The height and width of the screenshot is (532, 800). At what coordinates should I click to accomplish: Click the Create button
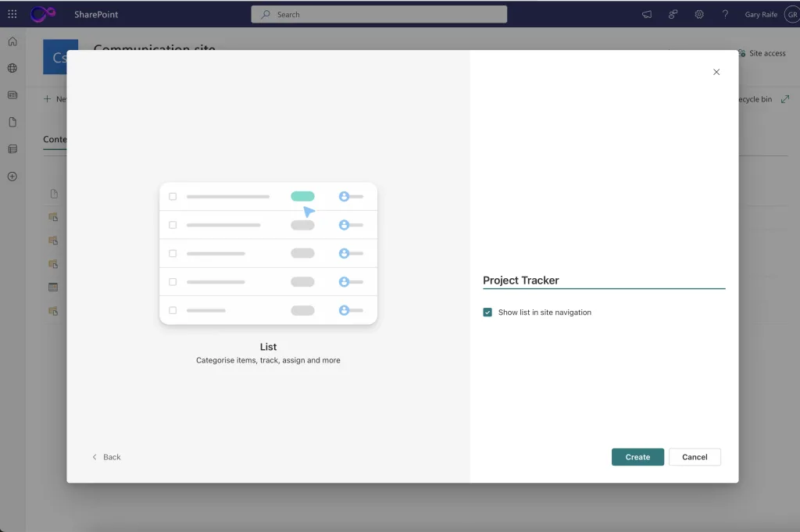click(637, 457)
